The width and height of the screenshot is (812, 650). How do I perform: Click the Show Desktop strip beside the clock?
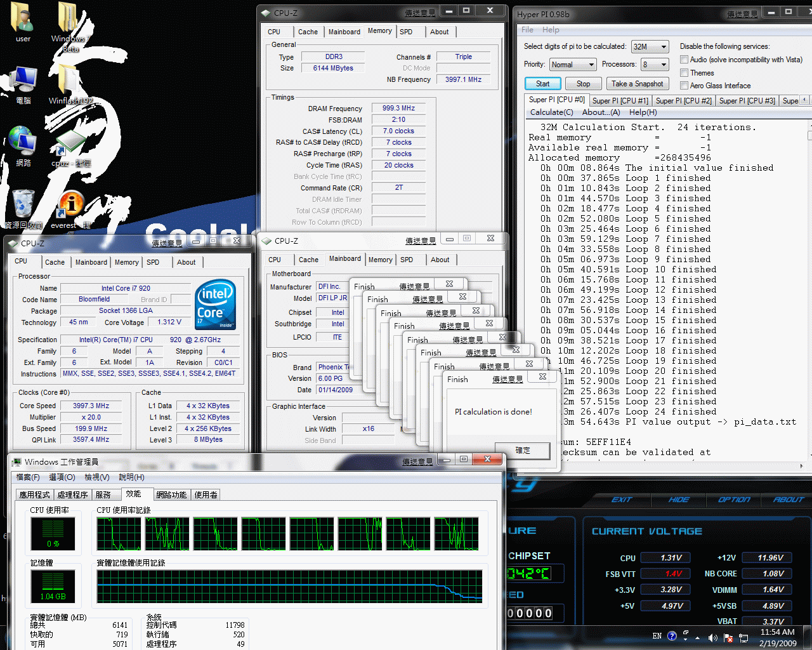(808, 637)
